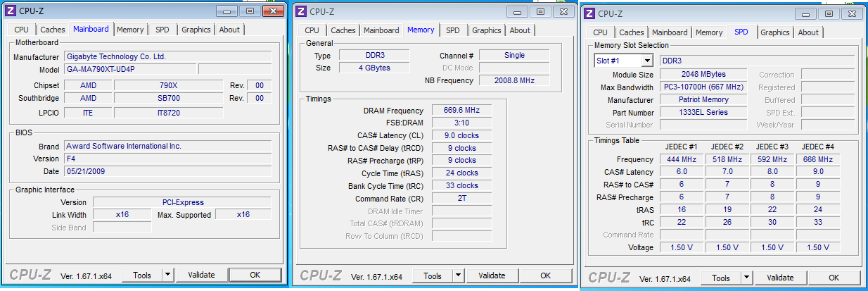Image resolution: width=868 pixels, height=291 pixels.
Task: Switch to CPU tab in Mainboard window
Action: tap(22, 30)
